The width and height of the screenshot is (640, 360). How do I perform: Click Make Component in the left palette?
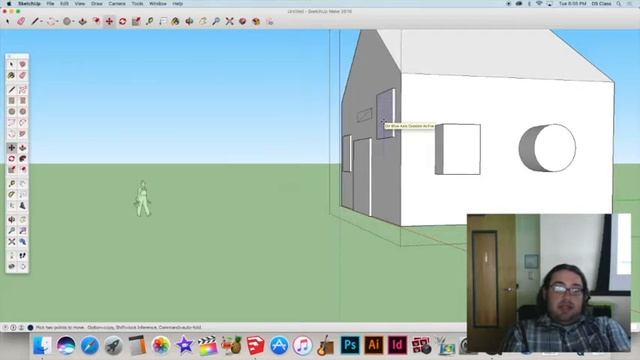tap(23, 64)
